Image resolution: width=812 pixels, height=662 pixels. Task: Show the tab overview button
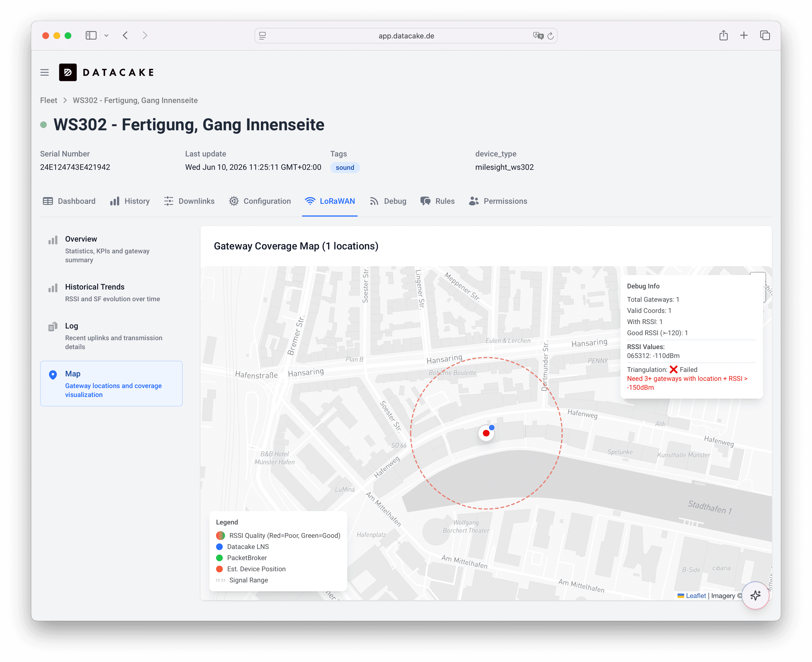click(x=765, y=35)
